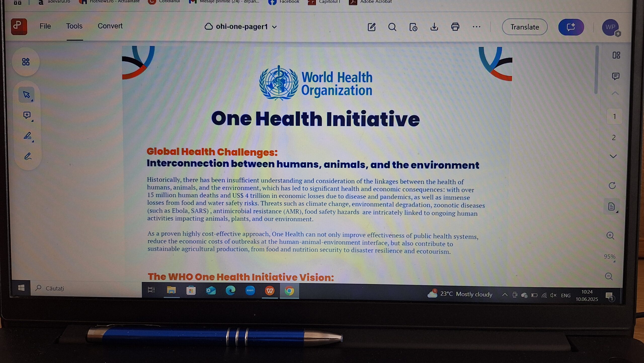Open WPS Office from the taskbar

point(270,291)
